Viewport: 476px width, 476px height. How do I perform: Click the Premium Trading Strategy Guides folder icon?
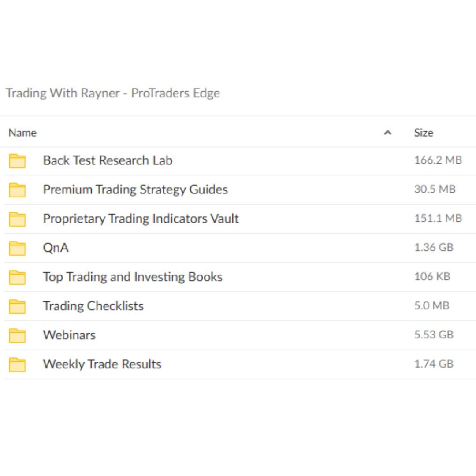click(17, 190)
